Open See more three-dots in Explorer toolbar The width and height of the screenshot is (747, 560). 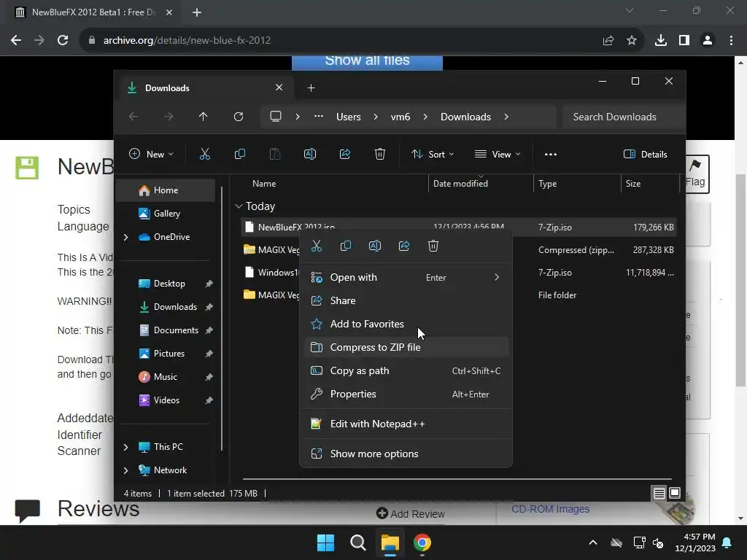click(x=551, y=155)
